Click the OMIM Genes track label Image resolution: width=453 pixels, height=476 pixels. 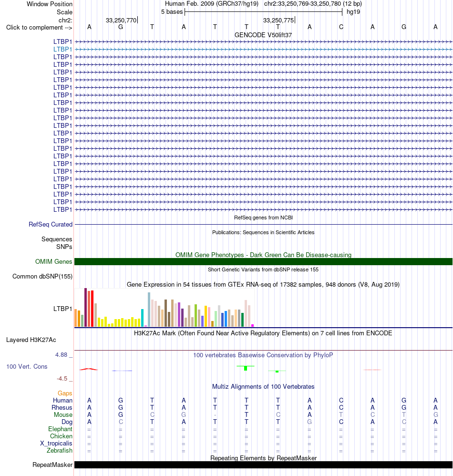[x=54, y=261]
